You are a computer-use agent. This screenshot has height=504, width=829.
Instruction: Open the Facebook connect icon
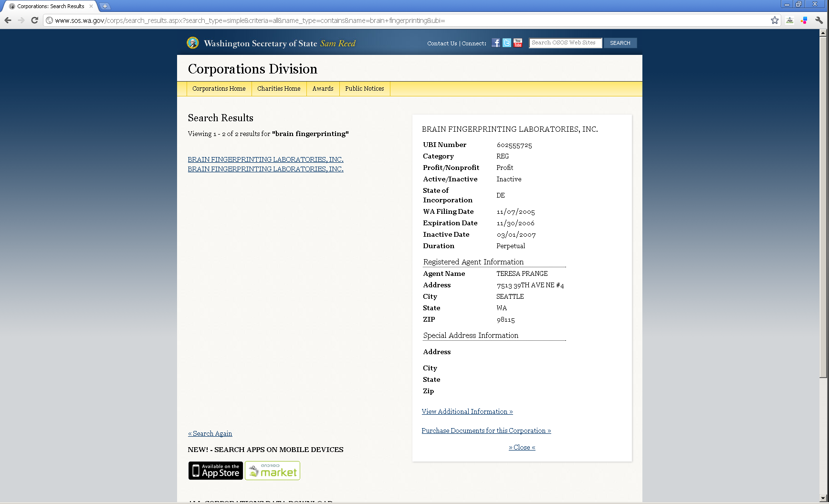click(496, 43)
